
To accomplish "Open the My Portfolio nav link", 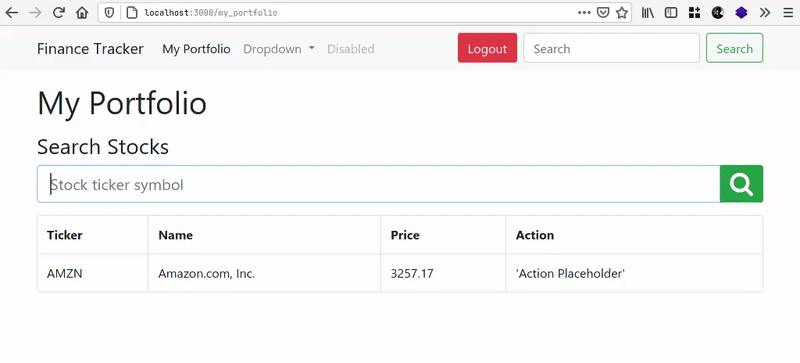I will pos(196,49).
